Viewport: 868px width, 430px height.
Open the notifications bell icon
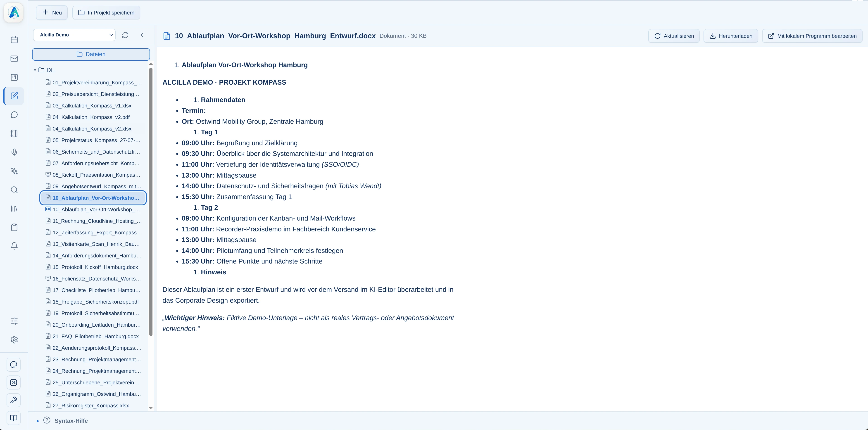(x=14, y=246)
